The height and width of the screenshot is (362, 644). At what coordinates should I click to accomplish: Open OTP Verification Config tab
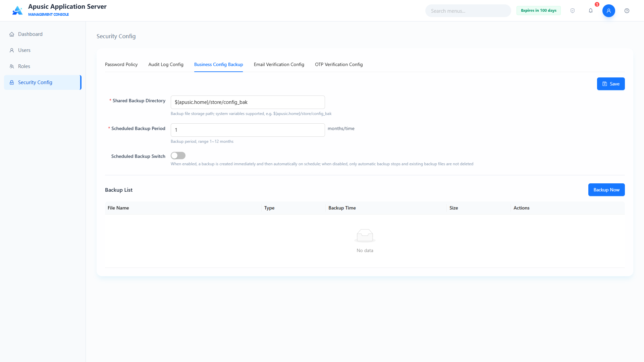point(339,64)
